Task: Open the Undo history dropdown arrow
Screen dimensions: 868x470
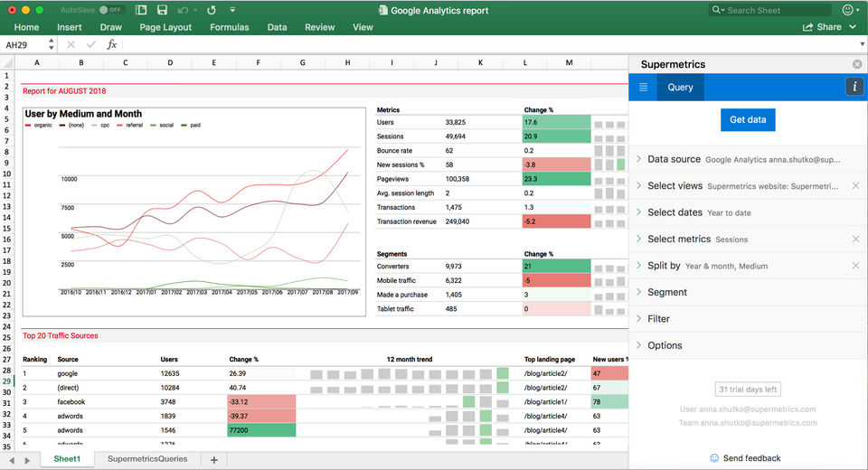Action: tap(195, 10)
